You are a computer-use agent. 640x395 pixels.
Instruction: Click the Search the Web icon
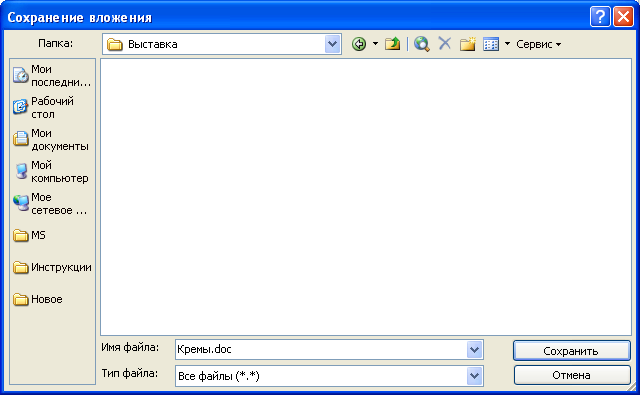[x=422, y=44]
